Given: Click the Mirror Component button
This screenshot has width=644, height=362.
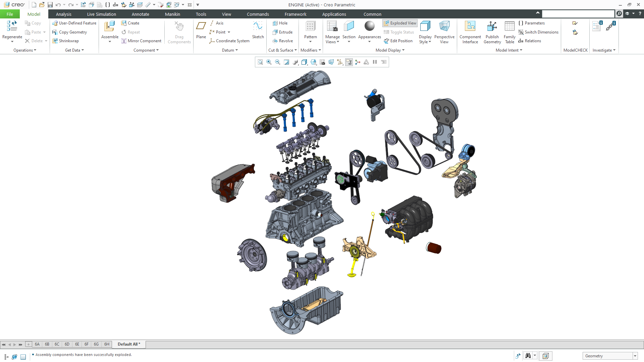Looking at the screenshot, I should pos(141,41).
